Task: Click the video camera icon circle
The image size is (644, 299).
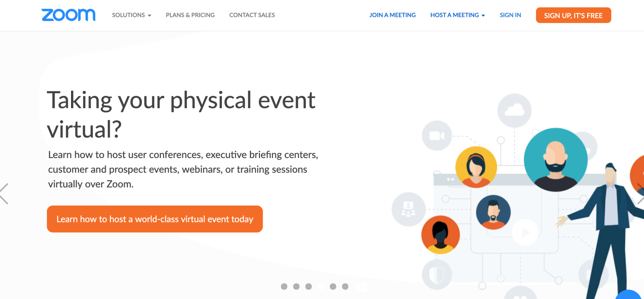Action: [437, 136]
